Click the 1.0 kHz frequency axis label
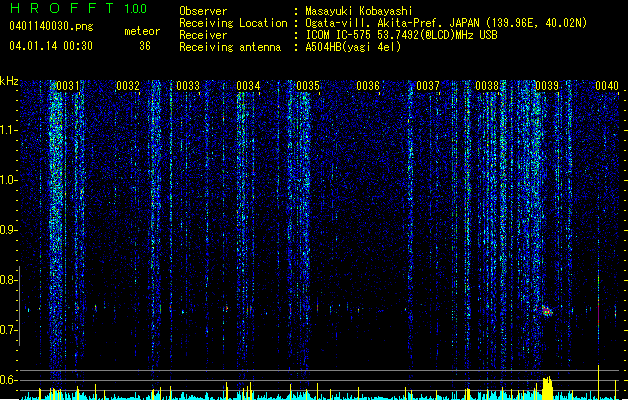Viewport: 629px width, 400px height. (8, 180)
